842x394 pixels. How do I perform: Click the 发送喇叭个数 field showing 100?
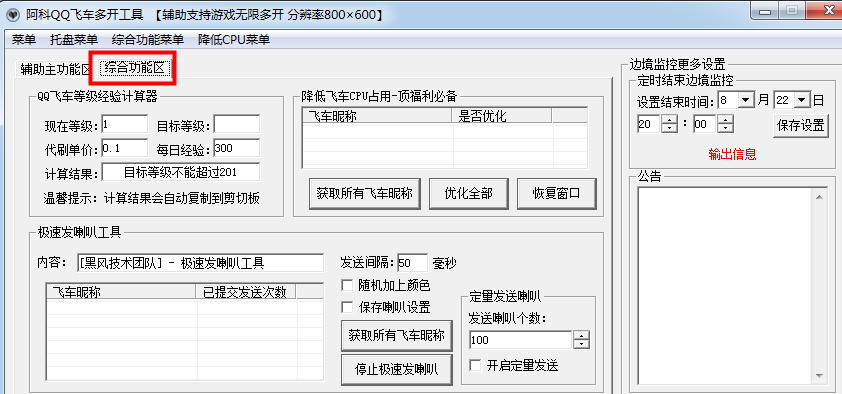pos(521,340)
